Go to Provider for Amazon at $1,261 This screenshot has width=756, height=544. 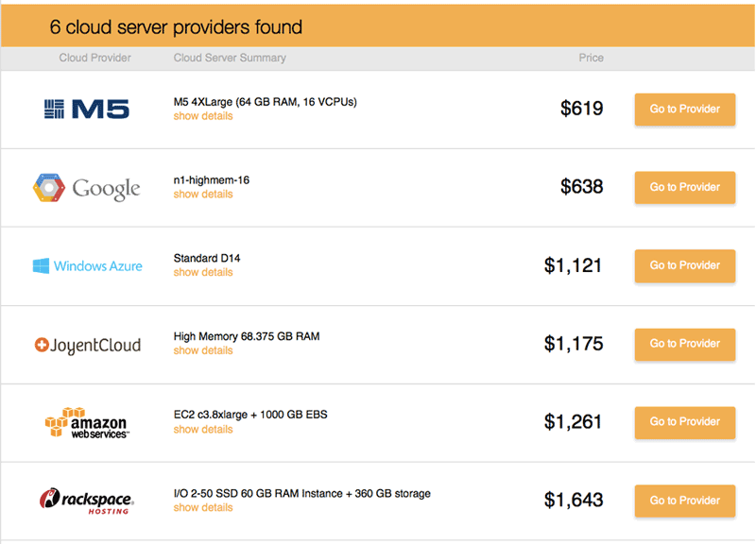point(684,422)
